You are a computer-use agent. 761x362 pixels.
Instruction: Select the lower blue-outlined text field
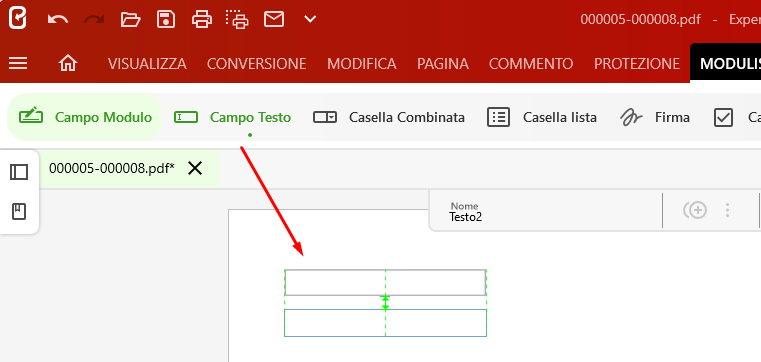tap(385, 323)
